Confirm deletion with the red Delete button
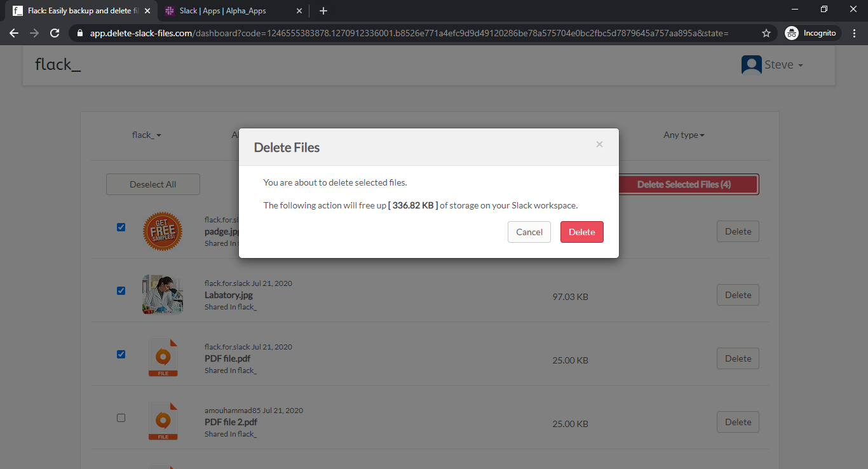Image resolution: width=868 pixels, height=469 pixels. [x=581, y=232]
